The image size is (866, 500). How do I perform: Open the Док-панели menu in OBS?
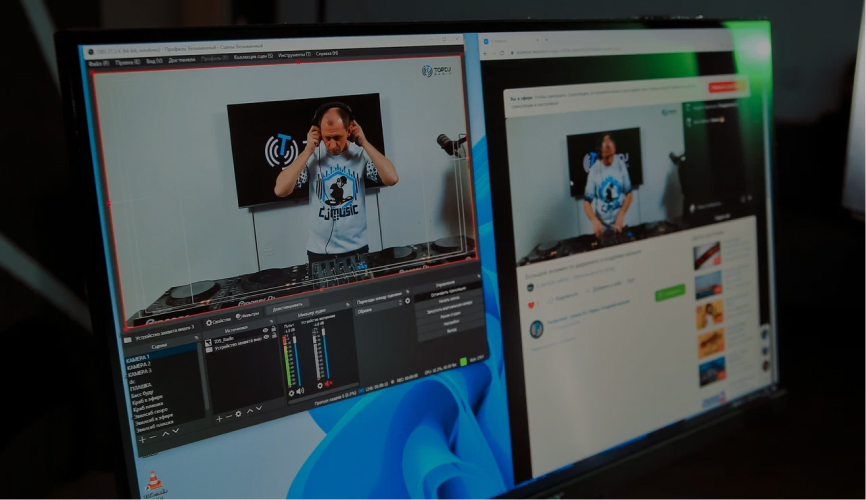[x=182, y=60]
